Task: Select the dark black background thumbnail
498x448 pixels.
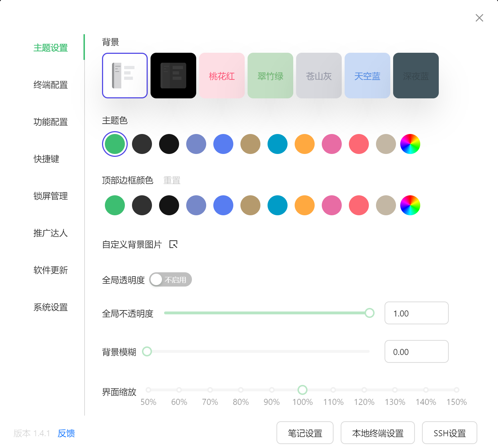Action: click(x=173, y=76)
